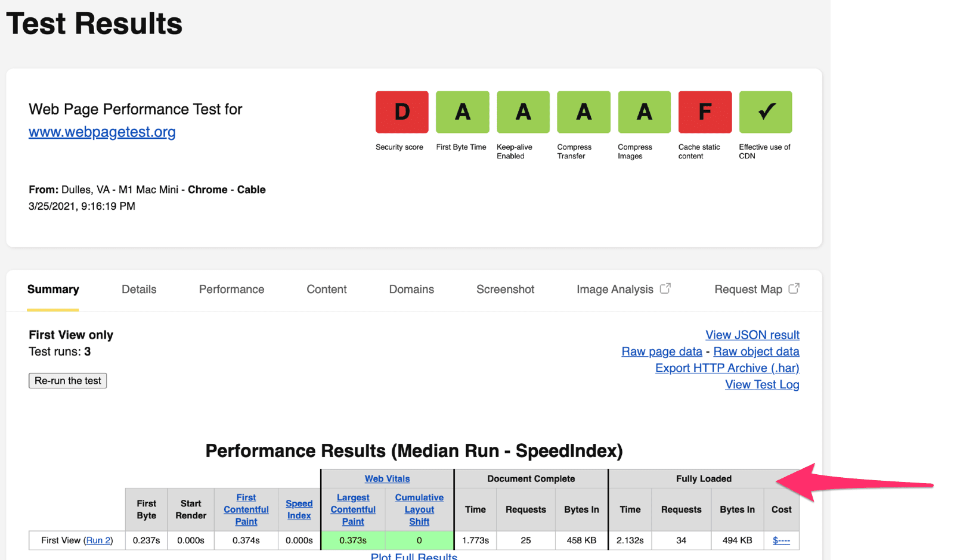
Task: Click the $---- cost link
Action: pyautogui.click(x=781, y=540)
